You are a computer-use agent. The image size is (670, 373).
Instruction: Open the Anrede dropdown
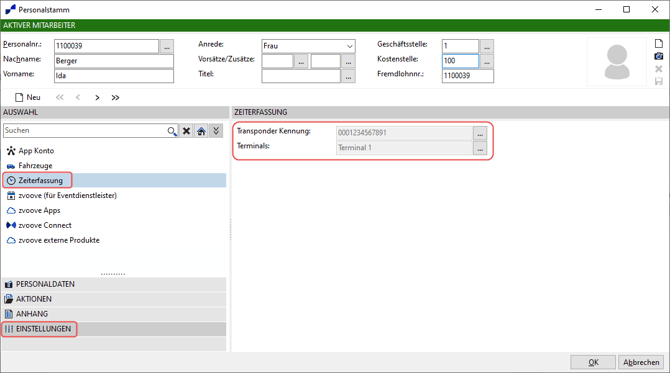point(350,46)
